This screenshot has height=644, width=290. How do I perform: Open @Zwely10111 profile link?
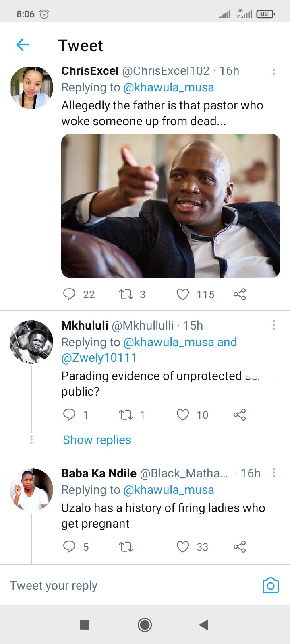coord(99,357)
